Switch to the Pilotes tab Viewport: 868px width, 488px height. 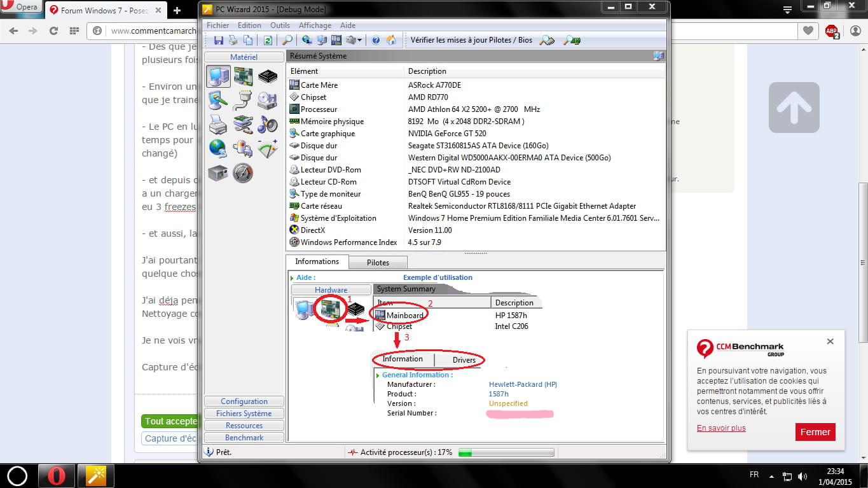pos(378,262)
